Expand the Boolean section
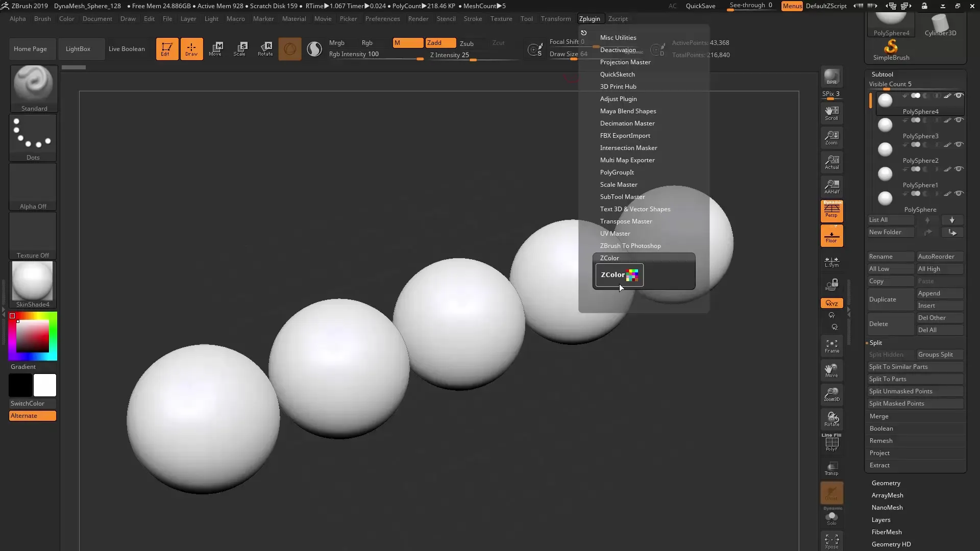The image size is (980, 551). [x=881, y=429]
